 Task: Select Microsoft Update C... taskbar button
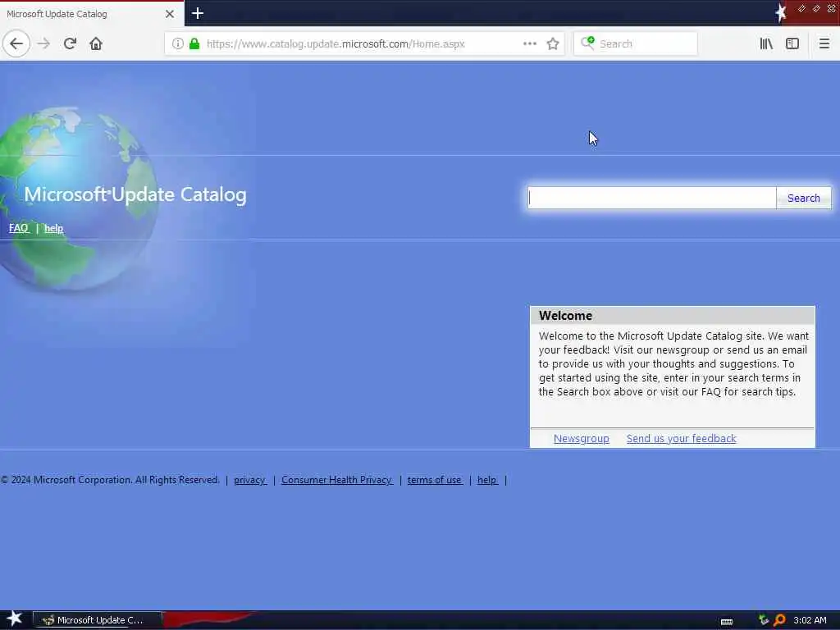[x=98, y=620]
